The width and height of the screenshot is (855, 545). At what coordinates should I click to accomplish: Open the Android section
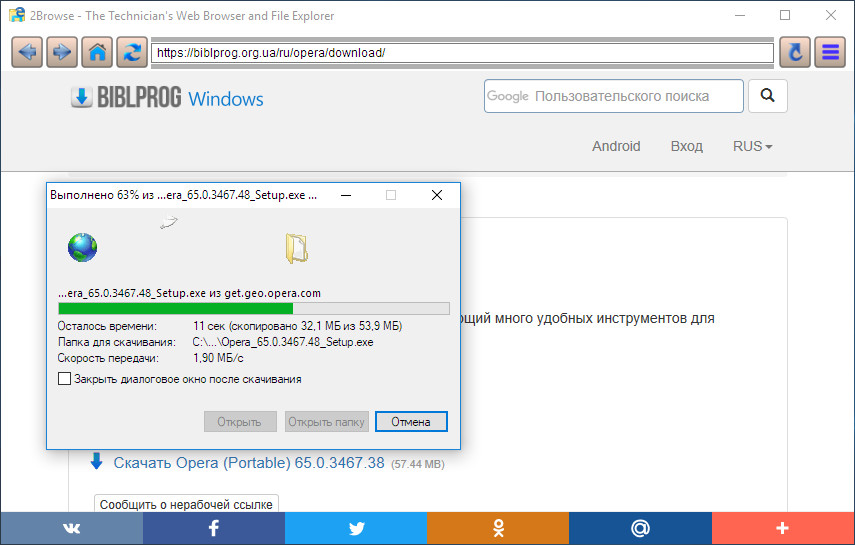point(616,146)
